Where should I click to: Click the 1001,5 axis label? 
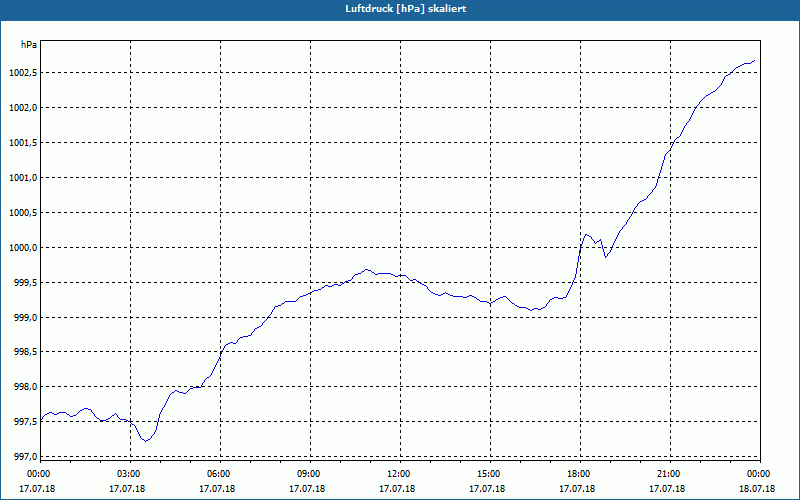pos(23,143)
